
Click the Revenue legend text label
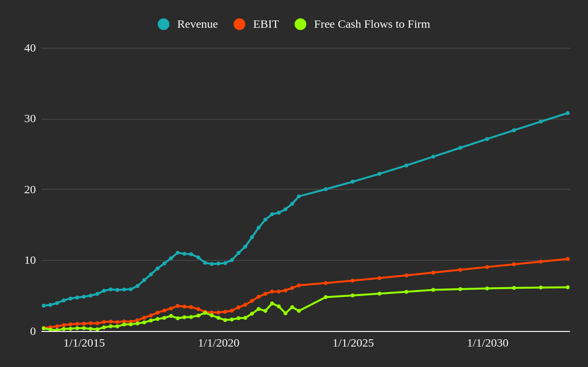197,24
